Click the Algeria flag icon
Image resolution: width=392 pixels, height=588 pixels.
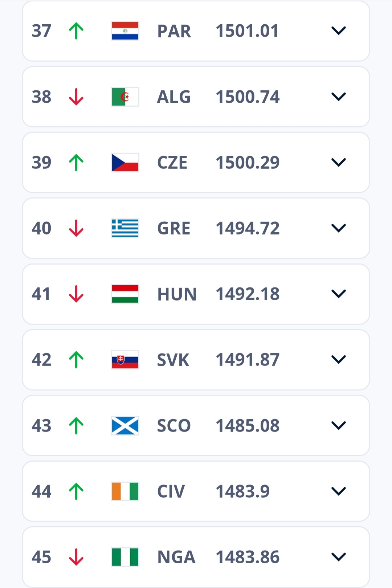tap(125, 97)
